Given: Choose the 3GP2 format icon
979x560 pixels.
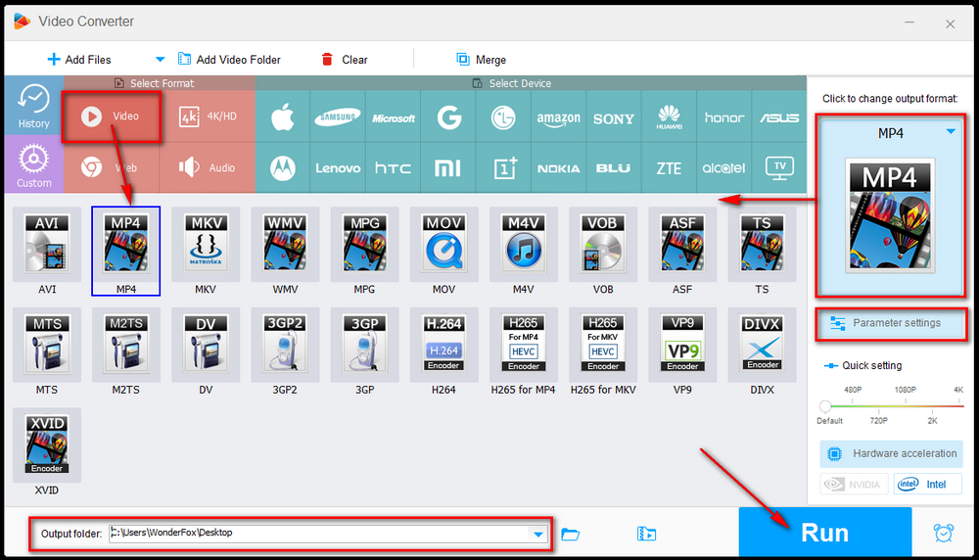Looking at the screenshot, I should point(285,345).
